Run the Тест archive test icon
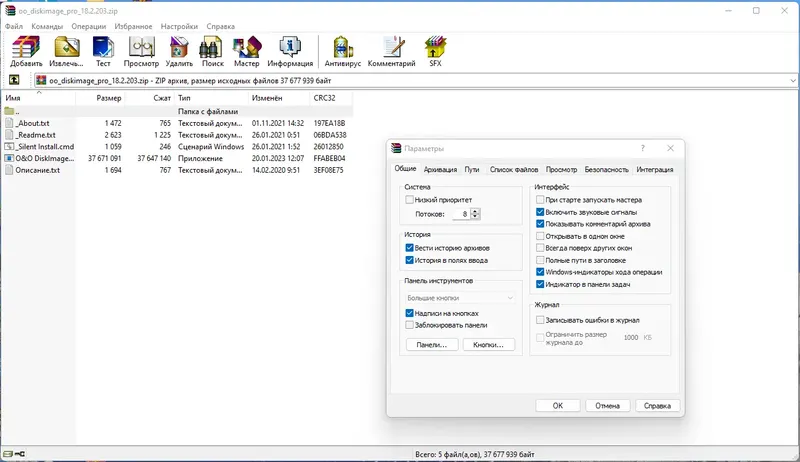The height and width of the screenshot is (462, 800). point(103,47)
